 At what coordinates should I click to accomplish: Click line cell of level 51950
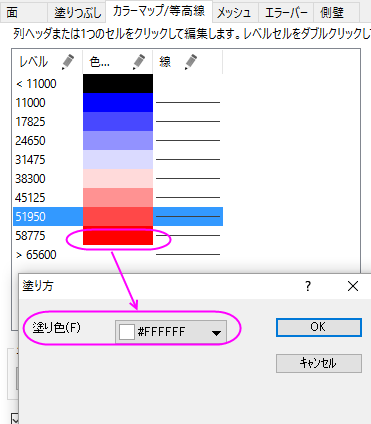point(188,216)
